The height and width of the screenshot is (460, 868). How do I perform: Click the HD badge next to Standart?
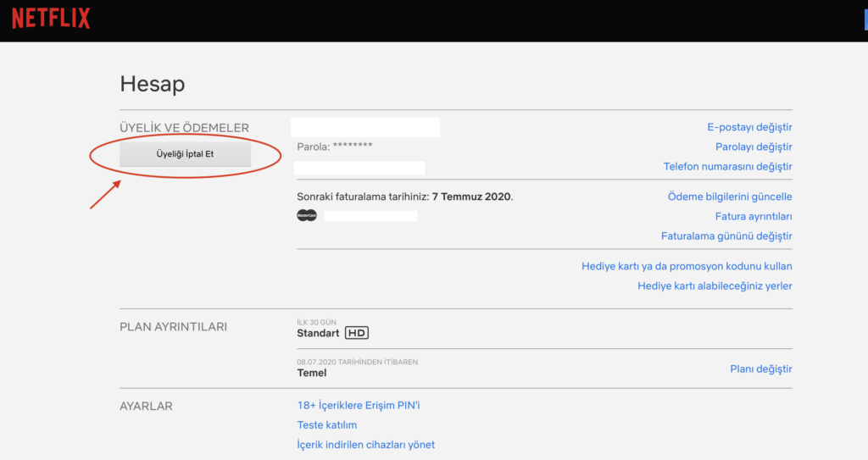357,333
